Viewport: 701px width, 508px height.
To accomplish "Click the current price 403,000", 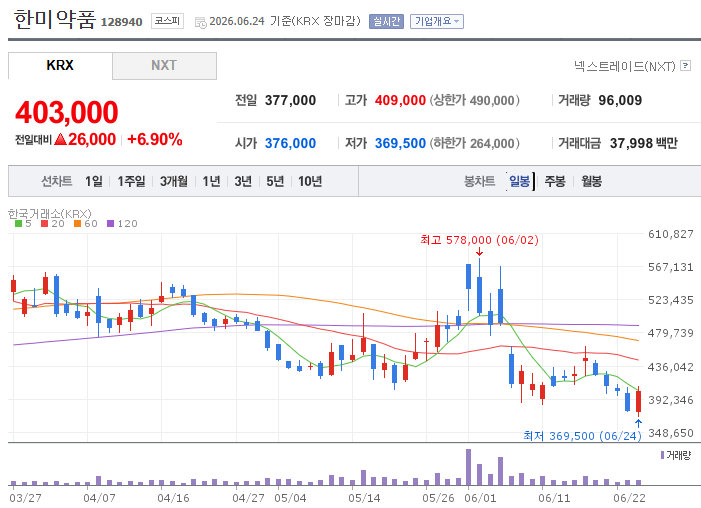I will click(67, 112).
